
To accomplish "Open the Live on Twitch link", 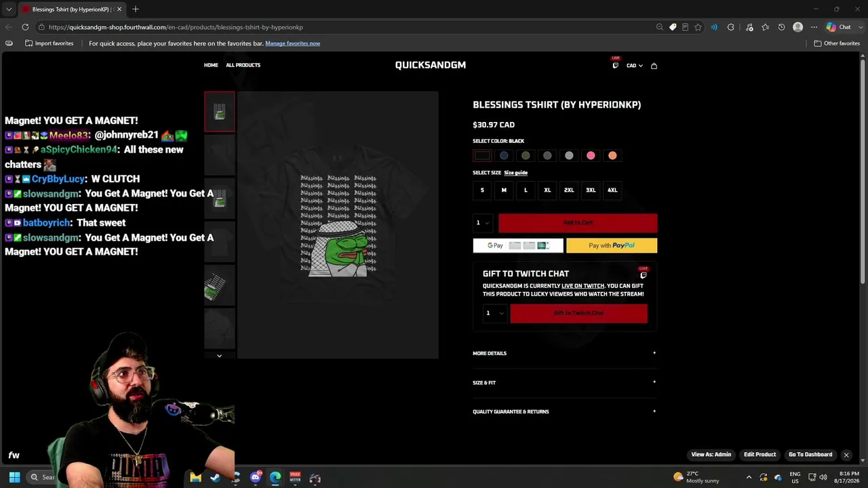I will click(x=583, y=286).
